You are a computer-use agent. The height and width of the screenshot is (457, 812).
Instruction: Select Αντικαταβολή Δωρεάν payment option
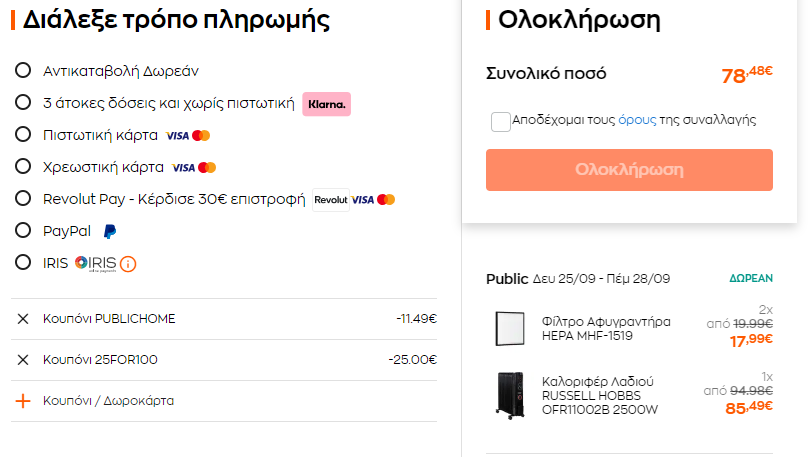(x=23, y=70)
